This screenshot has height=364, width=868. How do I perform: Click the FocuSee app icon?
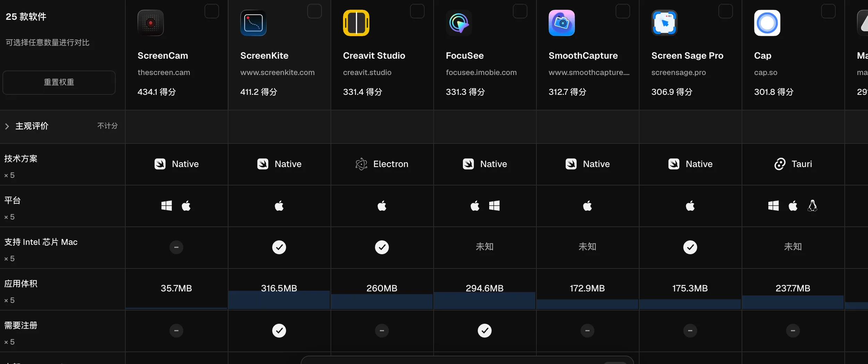pos(459,23)
